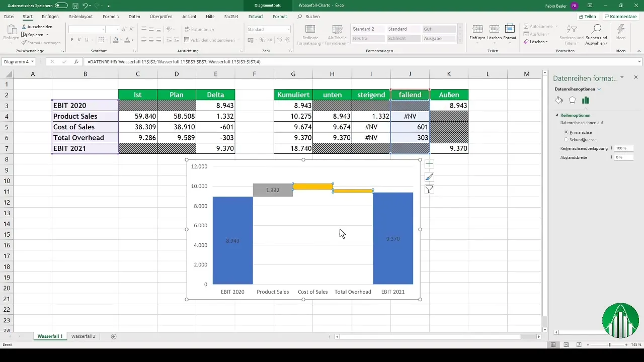Click the Teilen button
Image resolution: width=644 pixels, height=362 pixels.
click(x=587, y=17)
